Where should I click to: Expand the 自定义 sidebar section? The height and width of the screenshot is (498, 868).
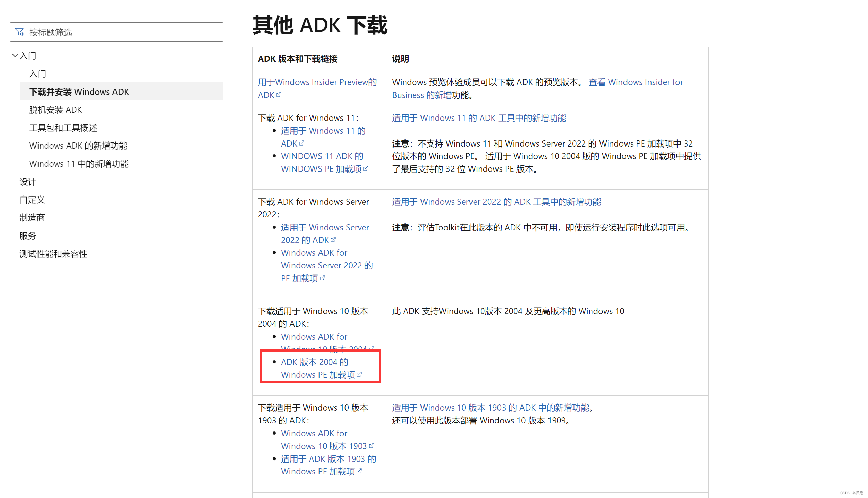pos(32,200)
